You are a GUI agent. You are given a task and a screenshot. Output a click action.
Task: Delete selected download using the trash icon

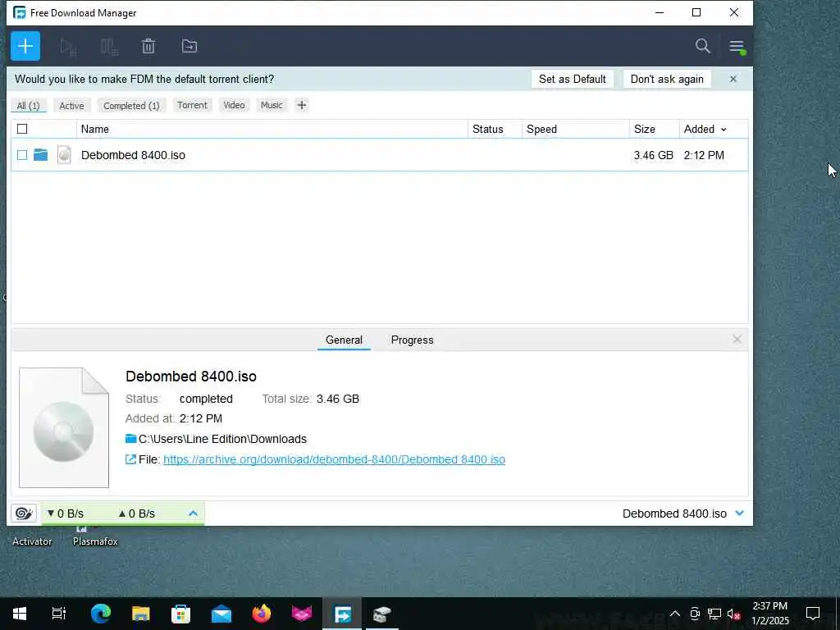pos(148,47)
